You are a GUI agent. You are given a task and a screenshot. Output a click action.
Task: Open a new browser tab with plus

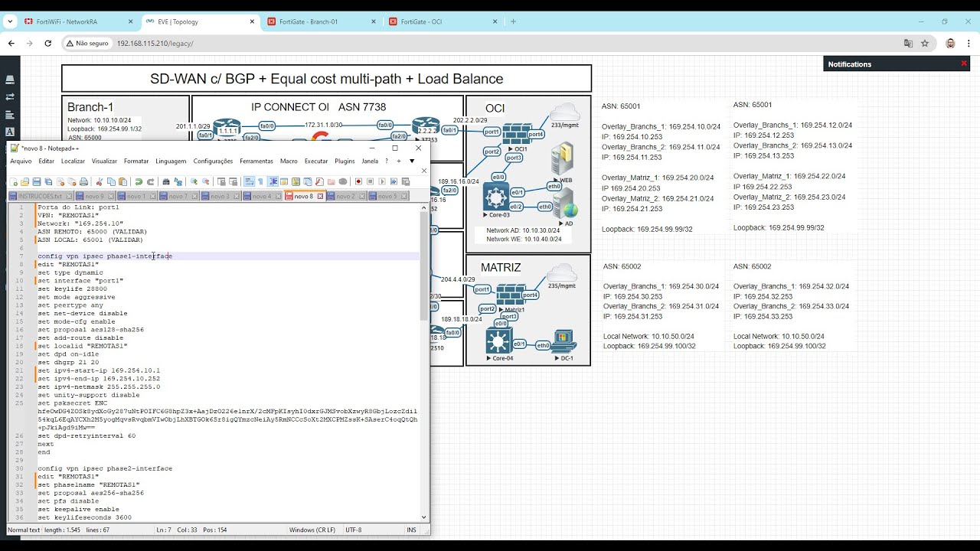(x=513, y=21)
